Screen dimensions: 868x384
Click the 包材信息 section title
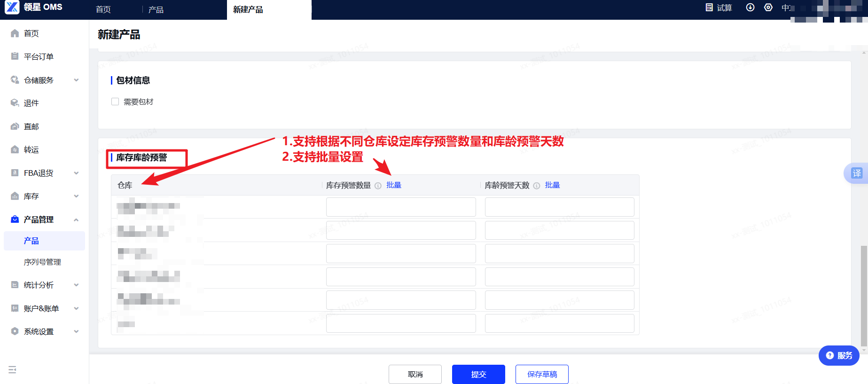pos(133,80)
